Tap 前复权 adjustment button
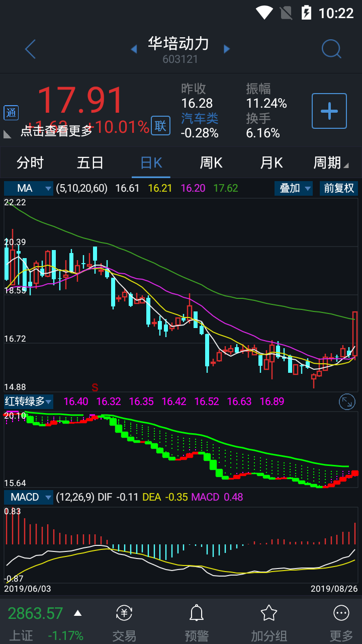Image resolution: width=362 pixels, height=644 pixels. coord(339,188)
